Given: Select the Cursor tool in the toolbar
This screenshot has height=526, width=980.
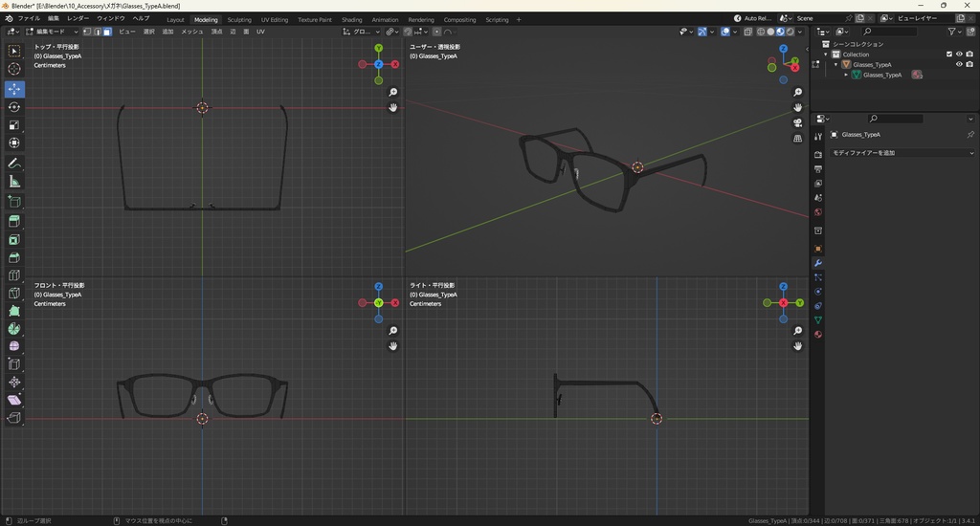Looking at the screenshot, I should click(14, 69).
